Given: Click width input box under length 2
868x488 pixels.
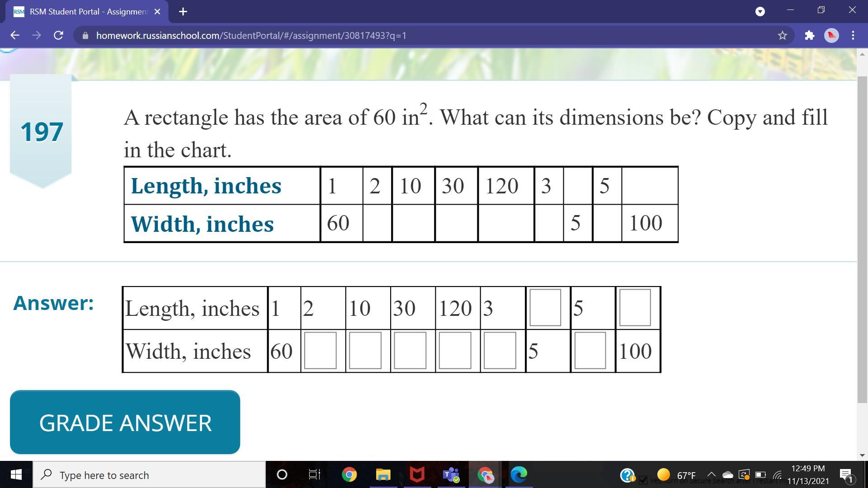Looking at the screenshot, I should pyautogui.click(x=320, y=351).
